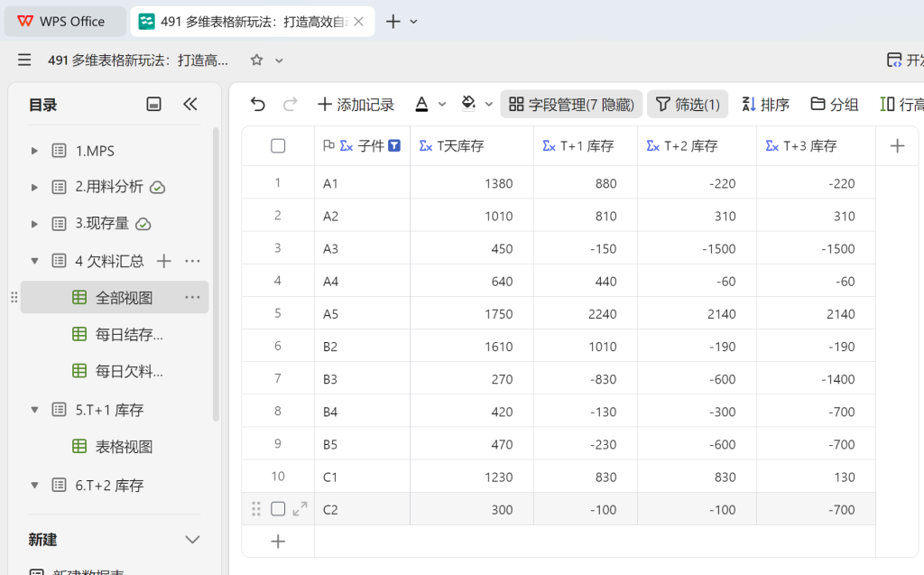Screen dimensions: 924x575
Task: Open the 筛选(1) filter panel
Action: (688, 105)
